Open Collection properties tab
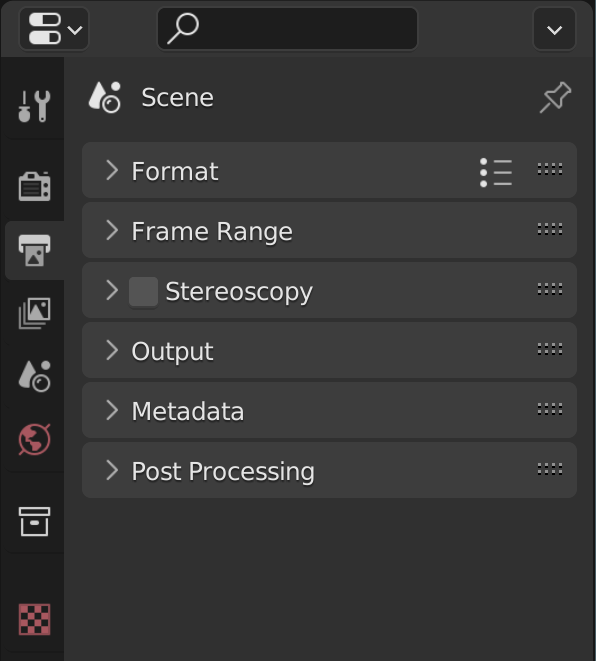Image resolution: width=596 pixels, height=661 pixels. [x=34, y=521]
